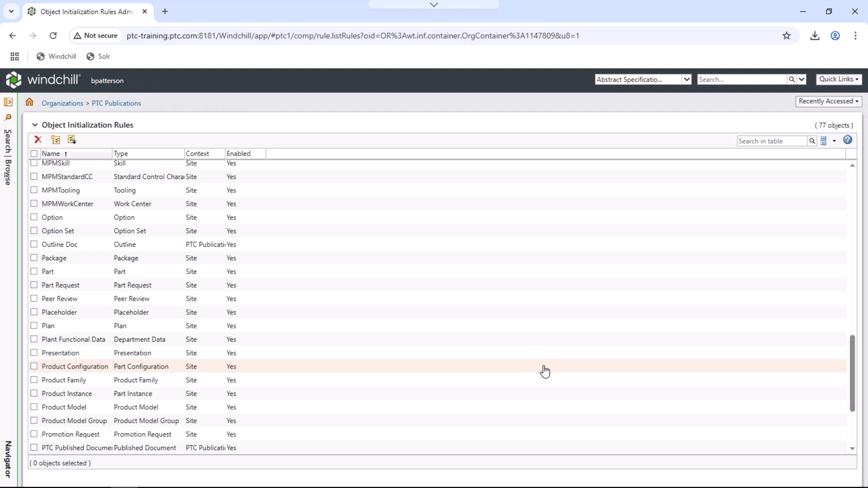Sort by the Enabled column header
The image size is (868, 488).
(x=245, y=154)
